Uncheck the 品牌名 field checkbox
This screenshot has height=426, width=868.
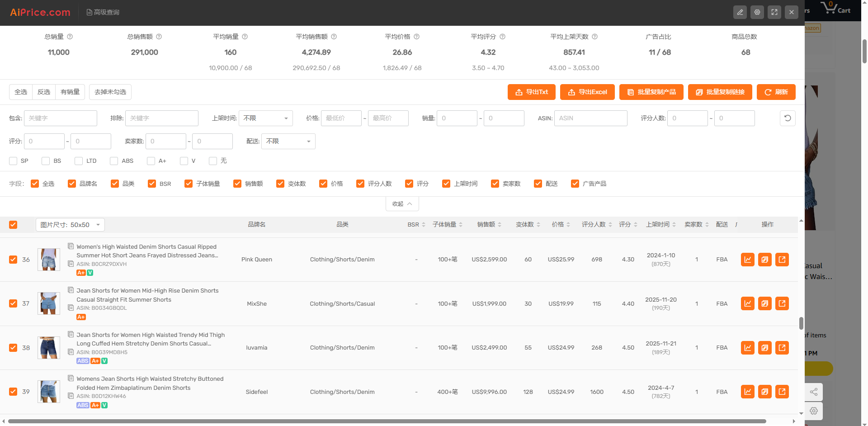[72, 184]
